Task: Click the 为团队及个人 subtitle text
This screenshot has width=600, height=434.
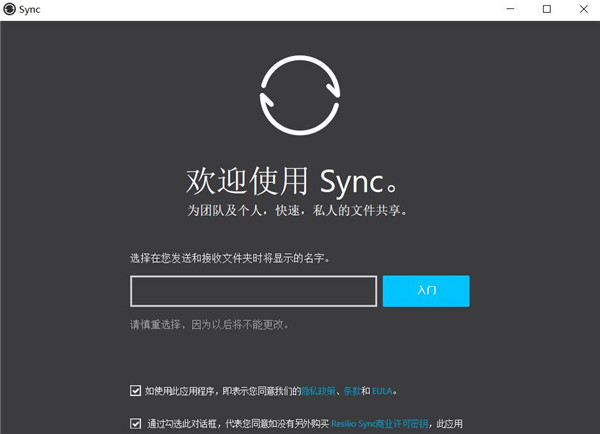Action: pyautogui.click(x=299, y=211)
